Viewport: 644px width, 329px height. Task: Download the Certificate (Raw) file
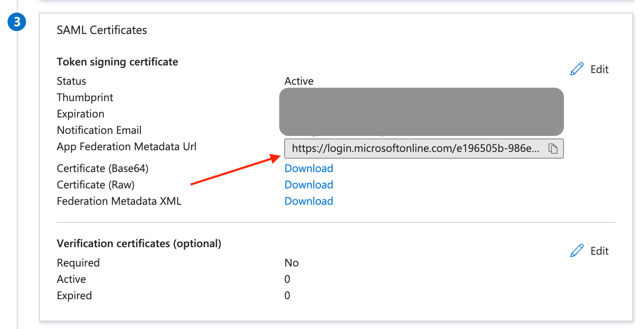click(309, 184)
